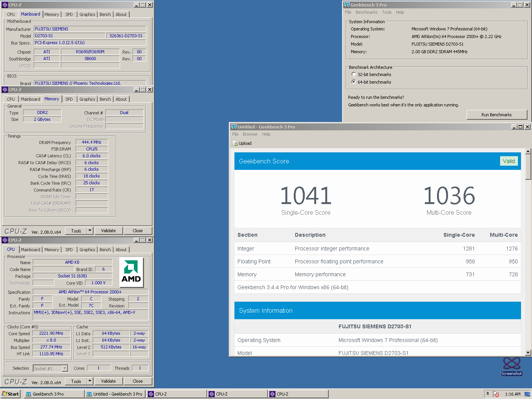Switch to Bench tab in bottom CPU-Z window
This screenshot has width=532, height=399.
[105, 250]
